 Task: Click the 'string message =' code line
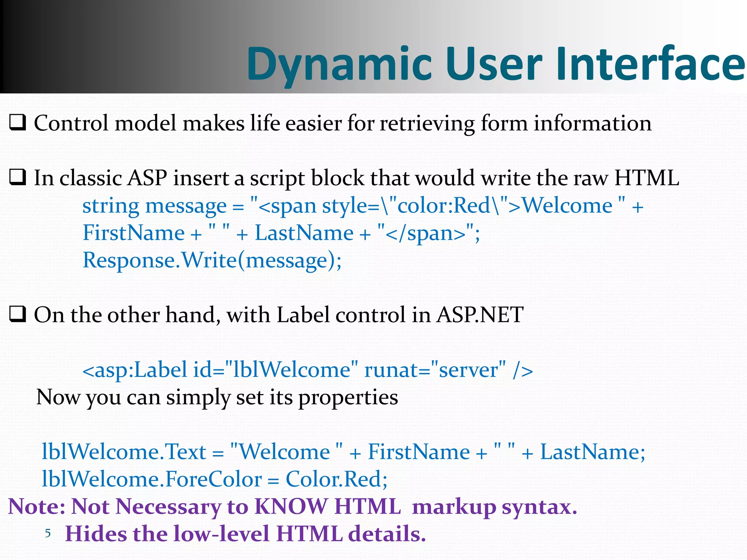click(x=363, y=206)
